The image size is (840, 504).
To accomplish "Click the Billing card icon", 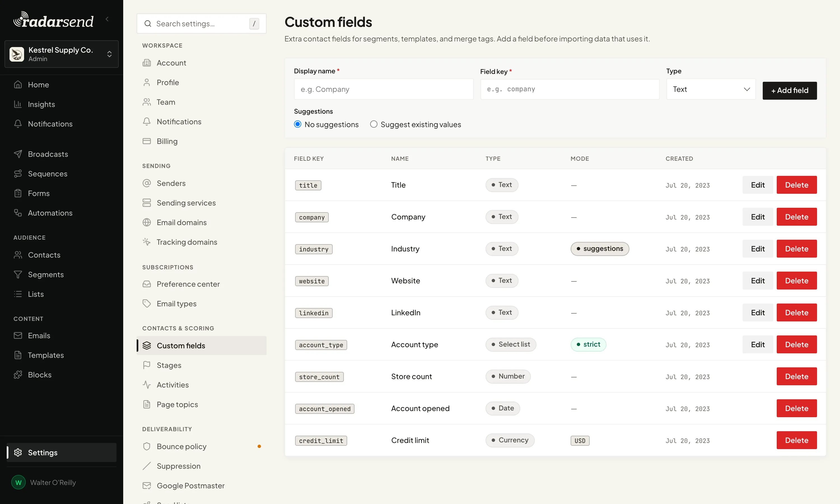I will (x=147, y=141).
